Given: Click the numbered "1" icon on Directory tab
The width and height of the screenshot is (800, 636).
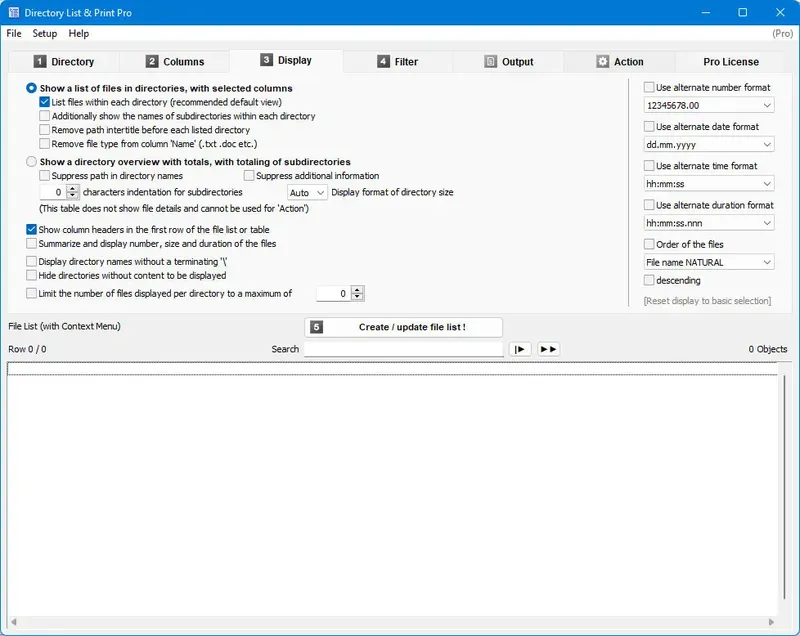Looking at the screenshot, I should click(x=38, y=61).
